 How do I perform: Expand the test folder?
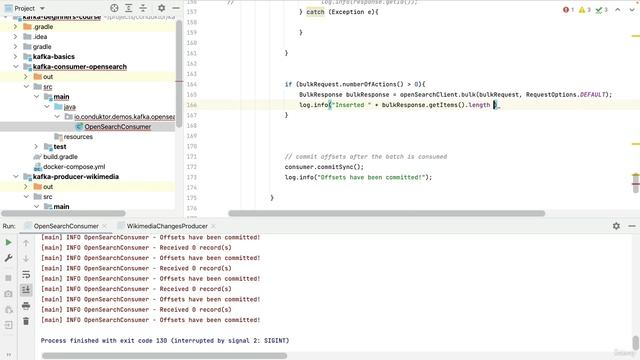[36, 147]
